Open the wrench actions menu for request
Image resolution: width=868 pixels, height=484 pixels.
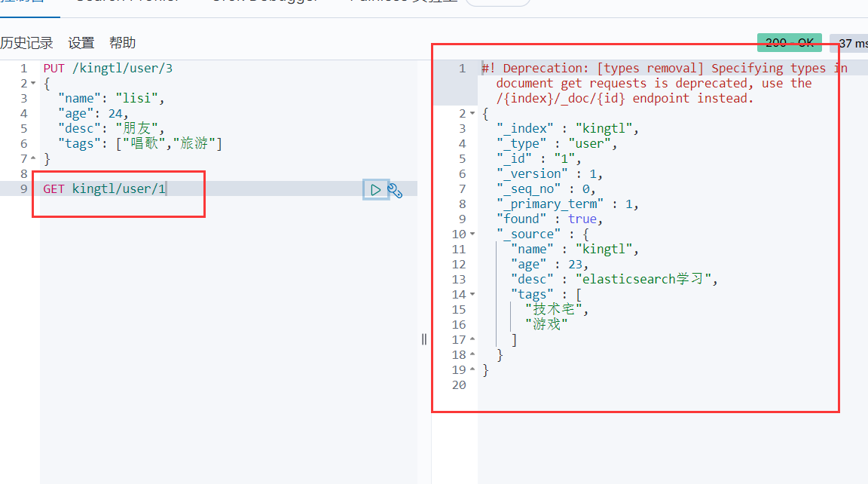tap(395, 191)
